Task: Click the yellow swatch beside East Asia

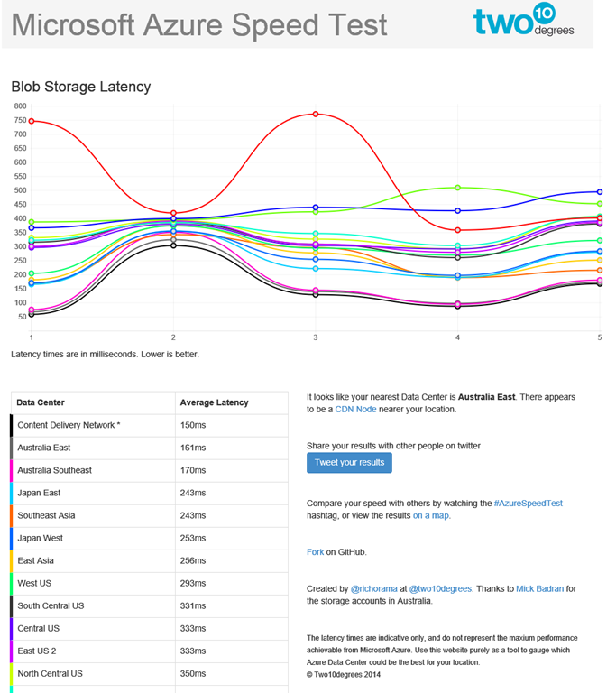Action: tap(12, 561)
